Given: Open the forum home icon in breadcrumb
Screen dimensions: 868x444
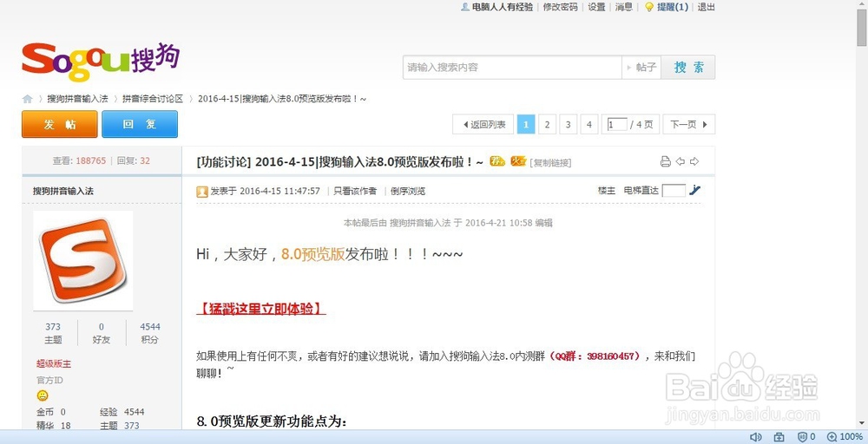Looking at the screenshot, I should 27,99.
